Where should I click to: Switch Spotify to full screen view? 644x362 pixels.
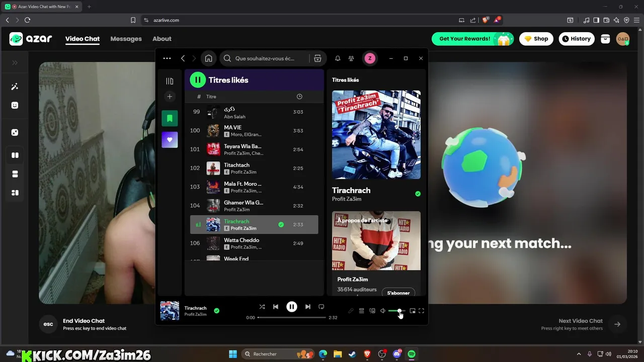pos(422,311)
